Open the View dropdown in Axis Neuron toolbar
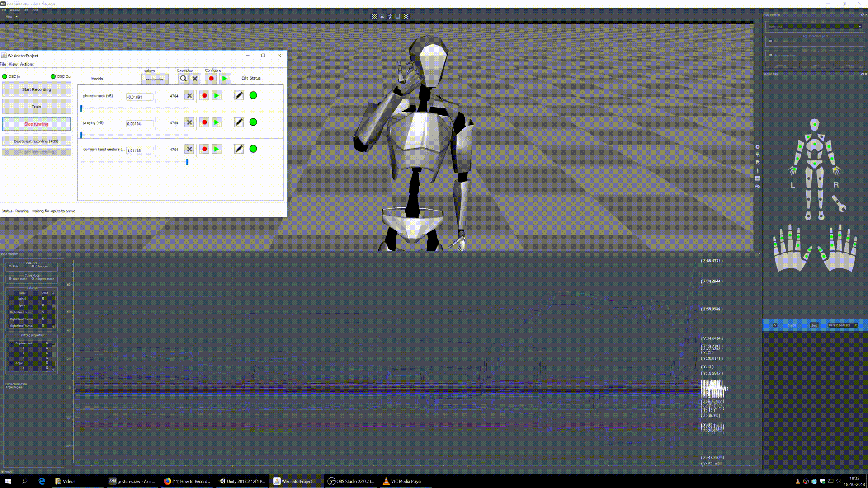 pyautogui.click(x=12, y=17)
